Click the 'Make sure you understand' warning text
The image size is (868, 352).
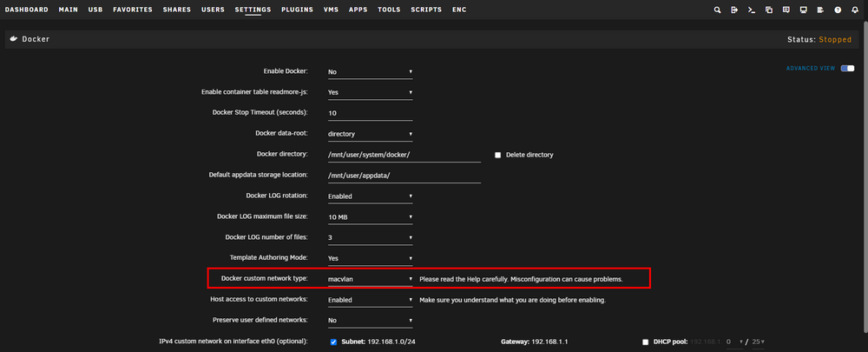click(x=513, y=300)
